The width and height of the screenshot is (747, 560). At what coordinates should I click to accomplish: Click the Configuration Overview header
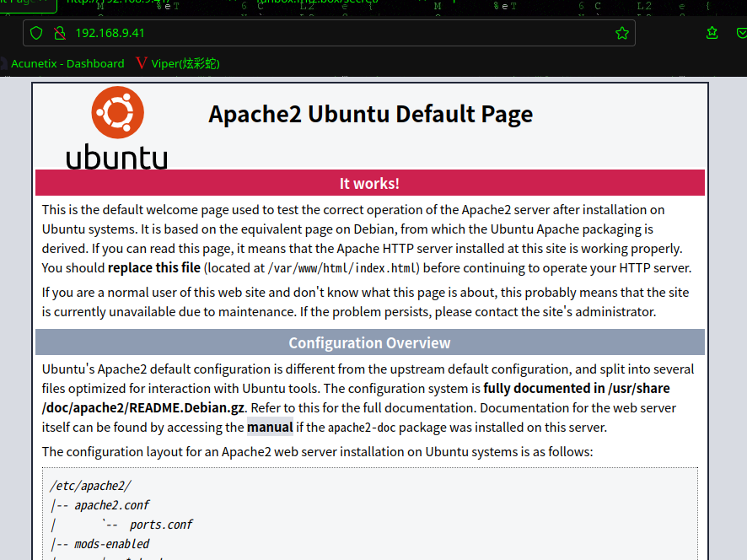[x=369, y=342]
